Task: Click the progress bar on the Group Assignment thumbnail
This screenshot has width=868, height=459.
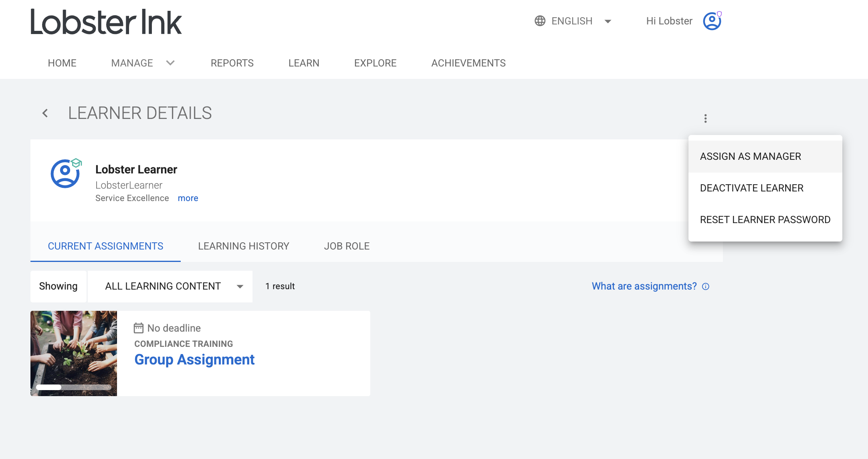Action: pos(74,387)
